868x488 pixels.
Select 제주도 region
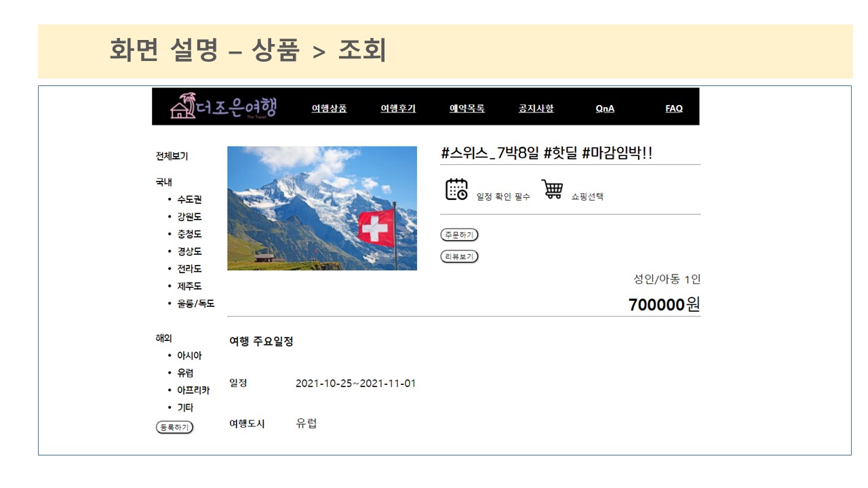[189, 286]
